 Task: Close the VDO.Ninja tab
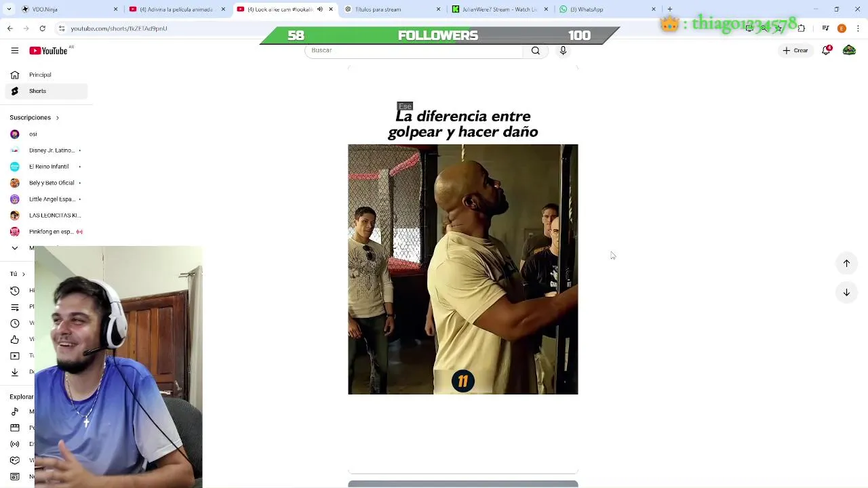click(115, 9)
